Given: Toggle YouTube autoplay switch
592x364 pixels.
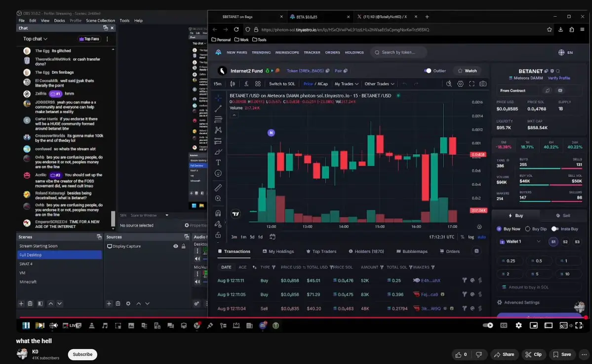Looking at the screenshot, I should 488,325.
